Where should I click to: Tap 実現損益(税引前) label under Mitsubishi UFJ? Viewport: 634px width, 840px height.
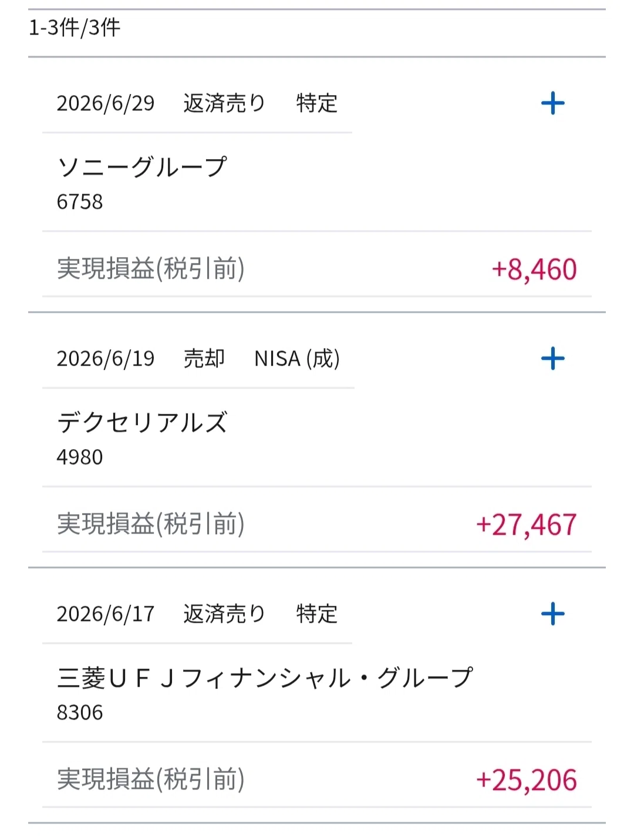[151, 780]
